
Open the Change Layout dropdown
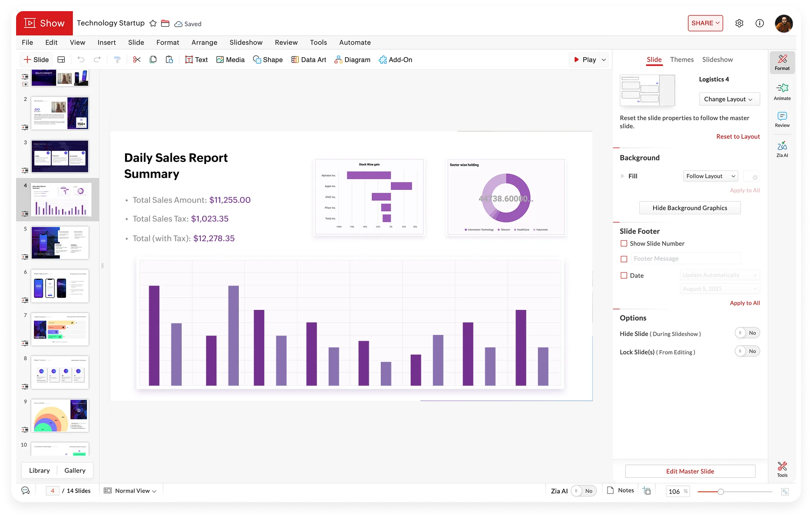click(729, 99)
